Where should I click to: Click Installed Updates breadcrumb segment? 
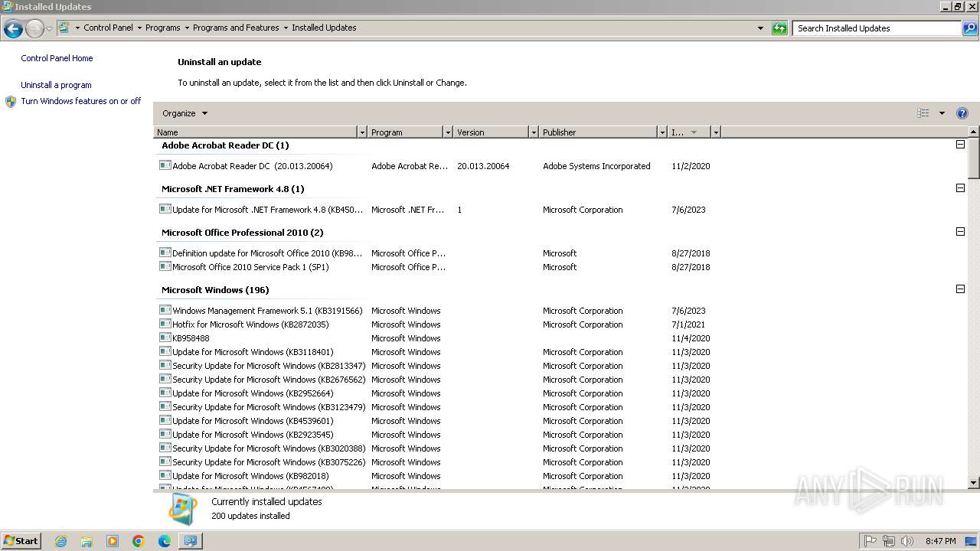[324, 28]
